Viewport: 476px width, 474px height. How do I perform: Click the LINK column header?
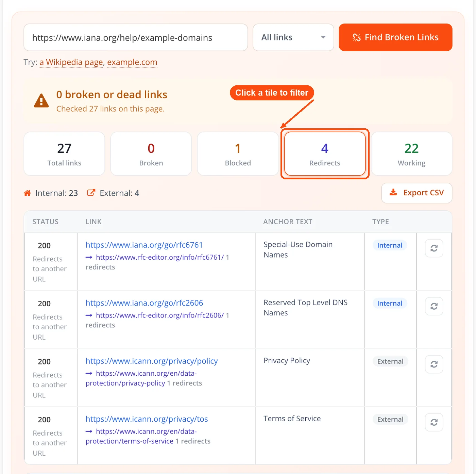click(93, 222)
